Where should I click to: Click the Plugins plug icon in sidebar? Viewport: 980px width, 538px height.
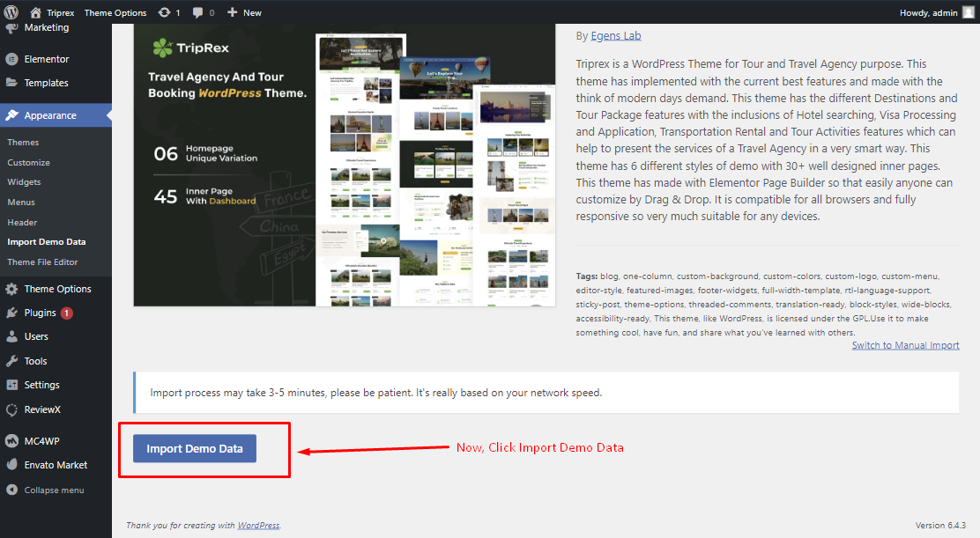click(11, 313)
